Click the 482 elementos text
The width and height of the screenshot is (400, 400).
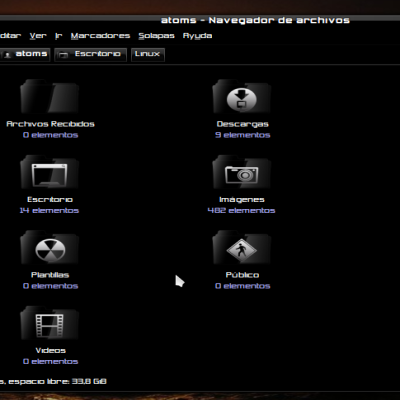tap(241, 211)
